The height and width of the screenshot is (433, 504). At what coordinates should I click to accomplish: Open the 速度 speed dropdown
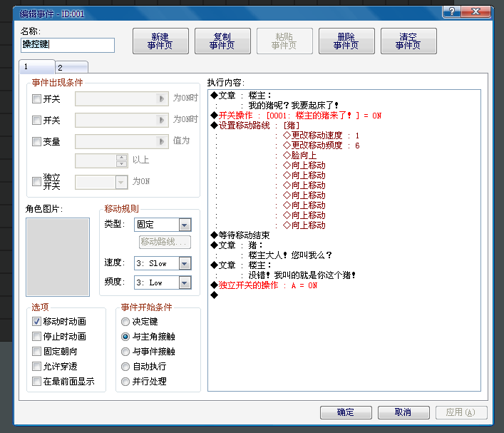tap(163, 263)
